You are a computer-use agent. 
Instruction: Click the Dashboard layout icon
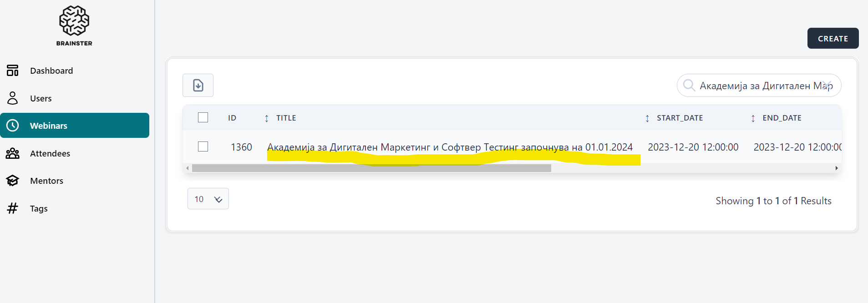13,71
